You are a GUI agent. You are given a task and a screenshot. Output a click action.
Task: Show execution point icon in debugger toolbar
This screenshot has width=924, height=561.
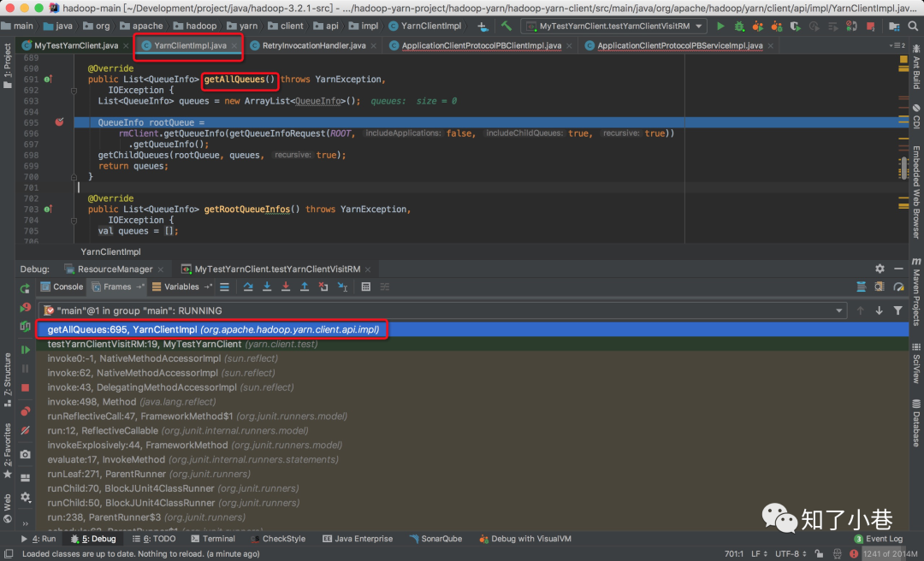224,287
